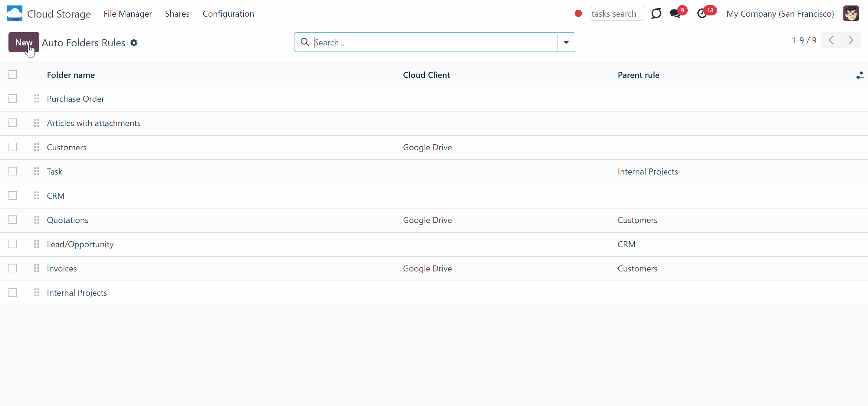The image size is (868, 406).
Task: Open the Shares menu
Action: point(177,14)
